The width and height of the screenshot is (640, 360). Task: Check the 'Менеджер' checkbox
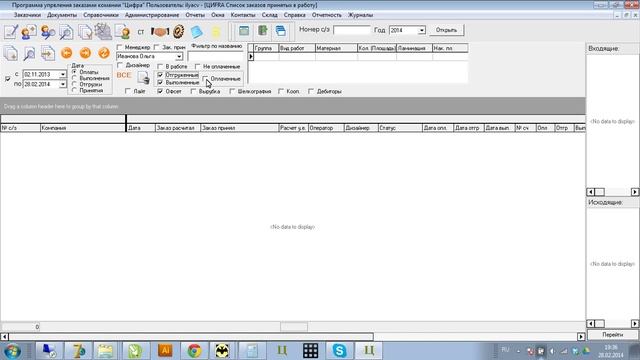coord(120,47)
